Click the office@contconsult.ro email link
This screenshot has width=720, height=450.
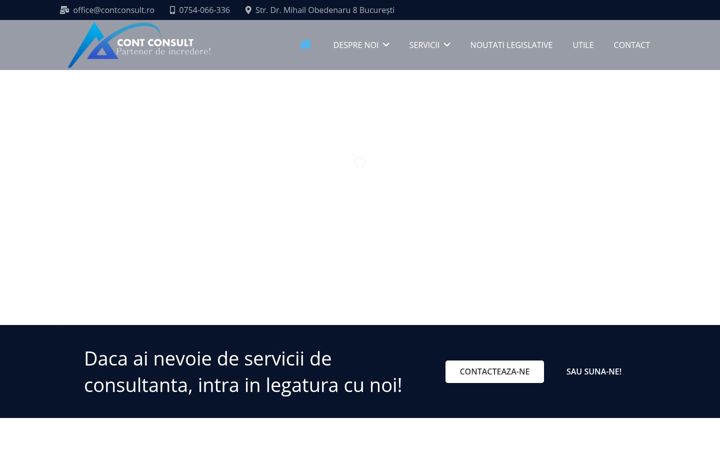click(x=113, y=10)
